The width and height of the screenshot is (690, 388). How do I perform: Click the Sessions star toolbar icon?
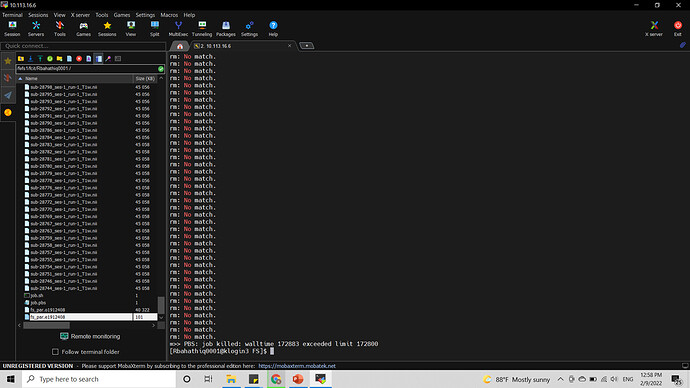[x=107, y=29]
